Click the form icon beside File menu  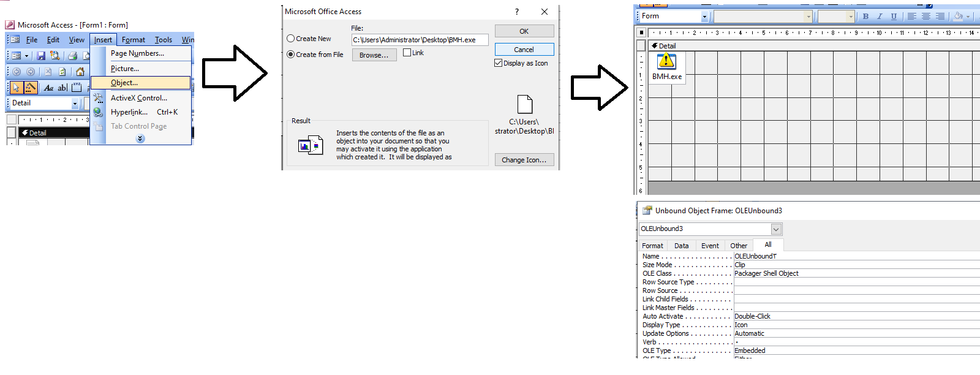coord(15,39)
